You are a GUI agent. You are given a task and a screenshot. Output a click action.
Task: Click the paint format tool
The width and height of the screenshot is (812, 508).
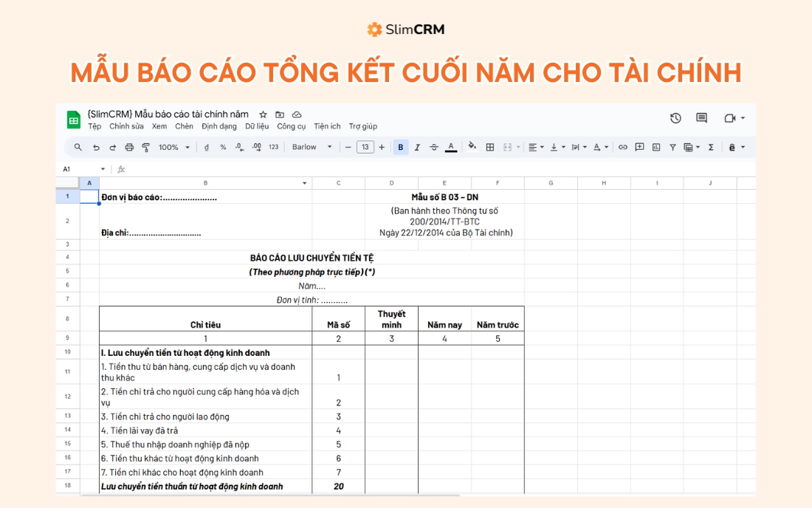click(145, 147)
